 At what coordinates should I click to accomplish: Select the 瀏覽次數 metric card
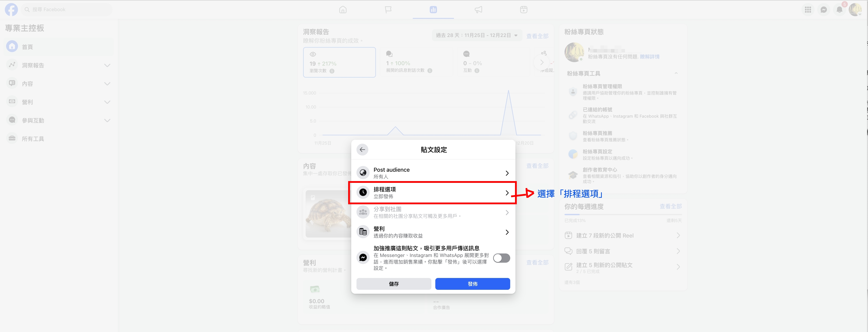click(339, 62)
